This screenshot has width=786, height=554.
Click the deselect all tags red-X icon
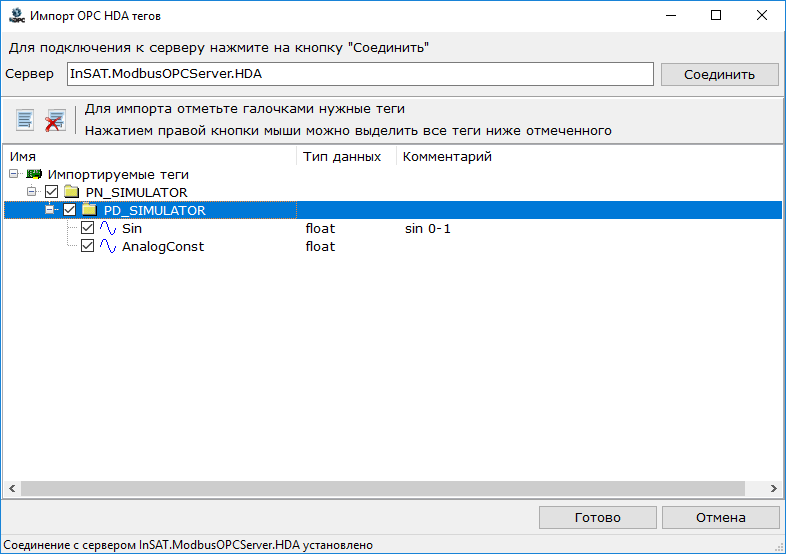click(x=55, y=120)
